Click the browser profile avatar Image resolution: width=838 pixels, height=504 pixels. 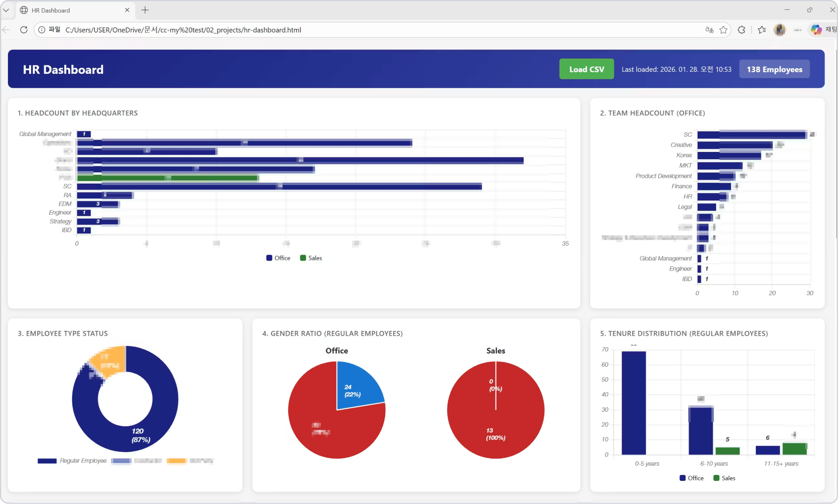tap(780, 30)
